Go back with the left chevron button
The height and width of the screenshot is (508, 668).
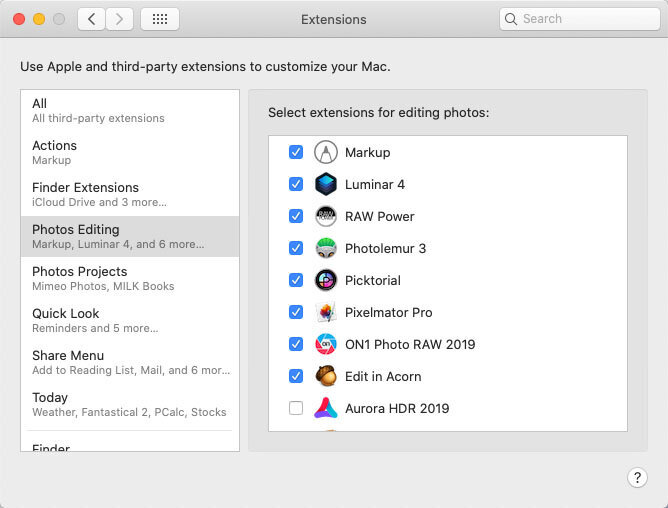coord(91,19)
